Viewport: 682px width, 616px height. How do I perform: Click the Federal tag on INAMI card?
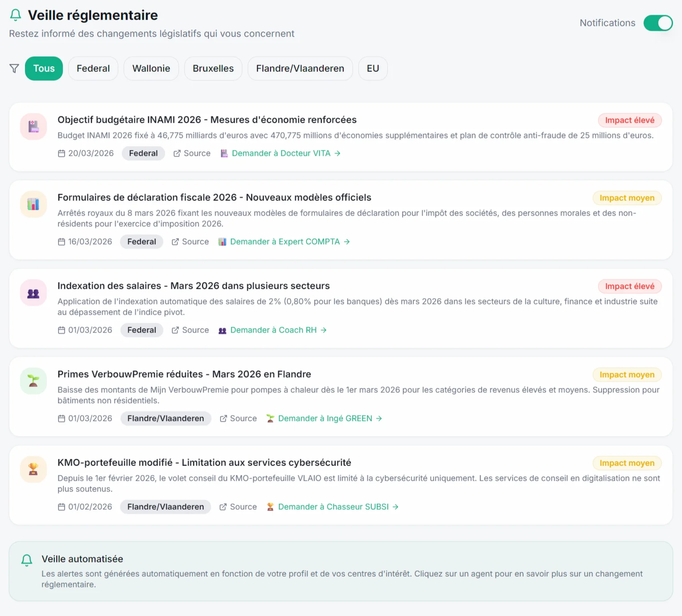[x=143, y=153]
